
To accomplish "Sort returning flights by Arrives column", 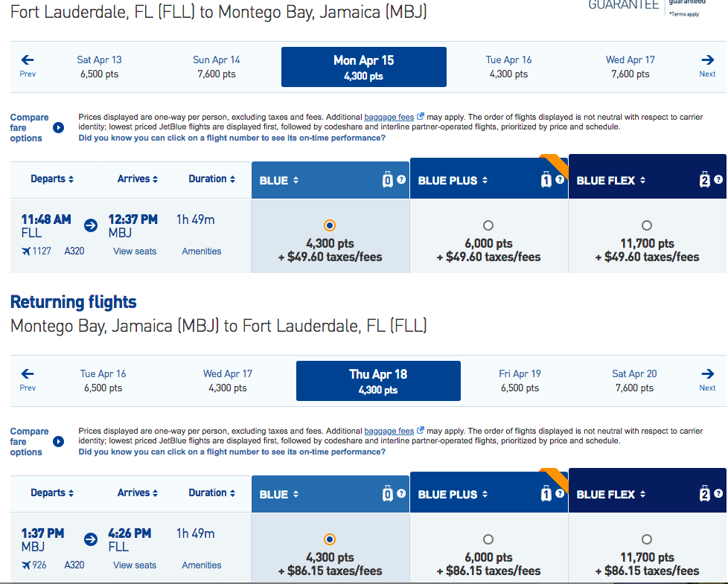I will click(x=138, y=493).
